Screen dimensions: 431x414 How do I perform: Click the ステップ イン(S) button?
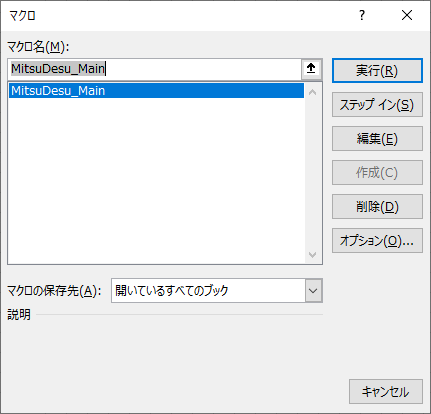pos(377,105)
